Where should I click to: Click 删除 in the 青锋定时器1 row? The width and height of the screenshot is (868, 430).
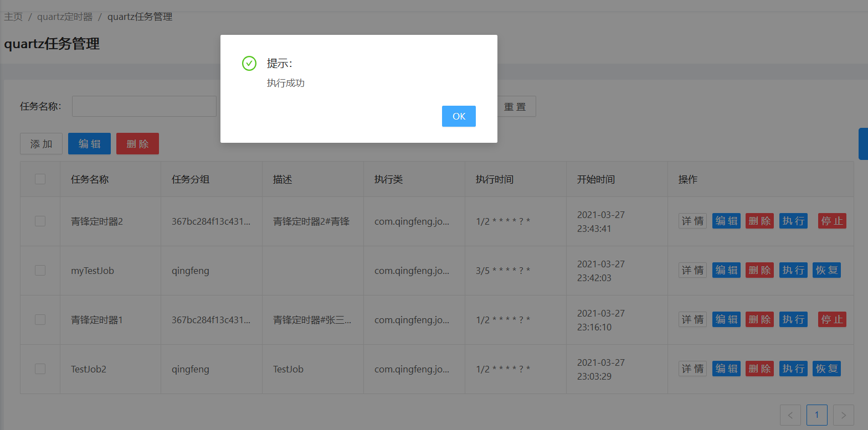759,319
